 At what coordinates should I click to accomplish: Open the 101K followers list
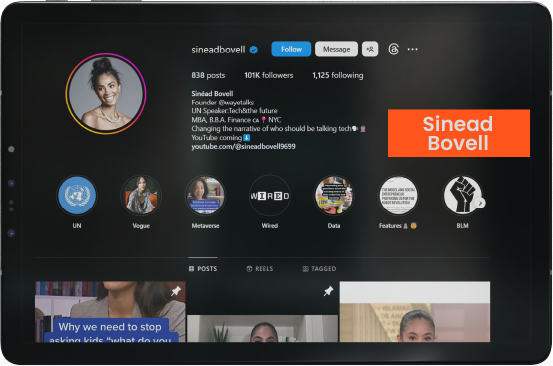(269, 75)
